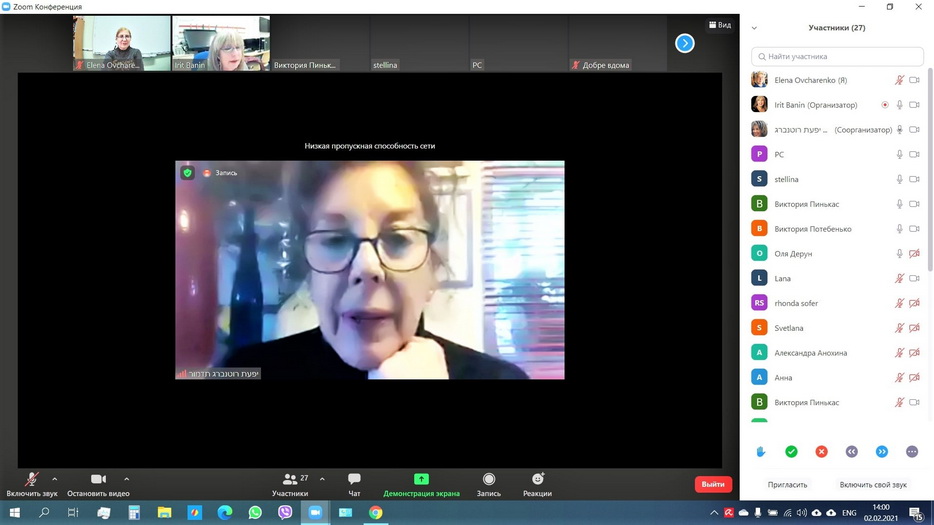
Task: Start Демонстрация экрана screen share
Action: tap(421, 484)
